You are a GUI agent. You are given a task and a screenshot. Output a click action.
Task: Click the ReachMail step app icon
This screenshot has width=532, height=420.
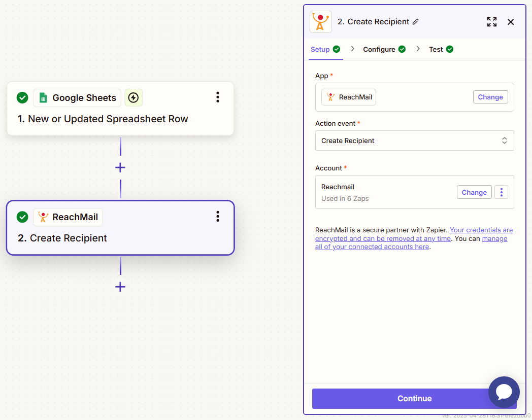[43, 217]
